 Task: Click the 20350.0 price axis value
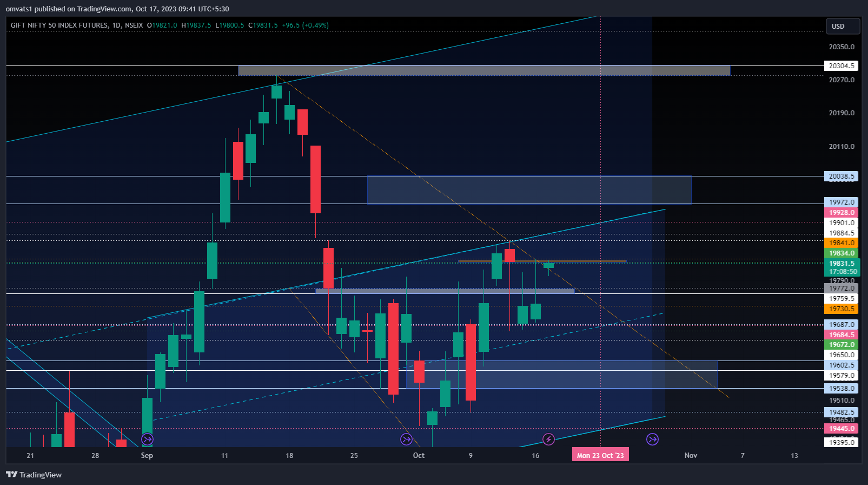tap(842, 47)
